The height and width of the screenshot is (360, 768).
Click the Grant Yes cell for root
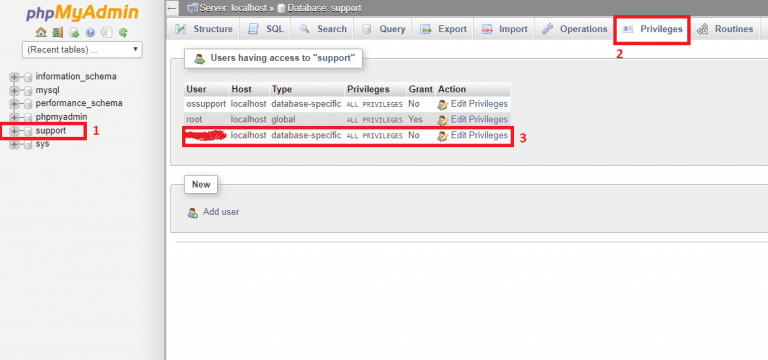click(421, 120)
